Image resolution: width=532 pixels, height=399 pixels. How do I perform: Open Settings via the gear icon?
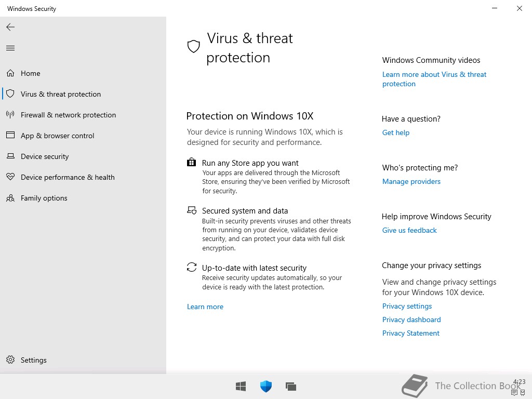point(10,360)
